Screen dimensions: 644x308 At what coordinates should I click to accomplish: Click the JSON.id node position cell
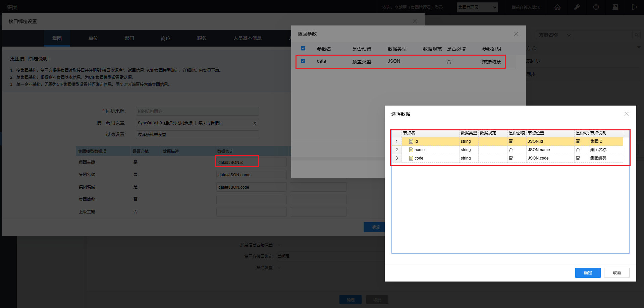[550, 141]
